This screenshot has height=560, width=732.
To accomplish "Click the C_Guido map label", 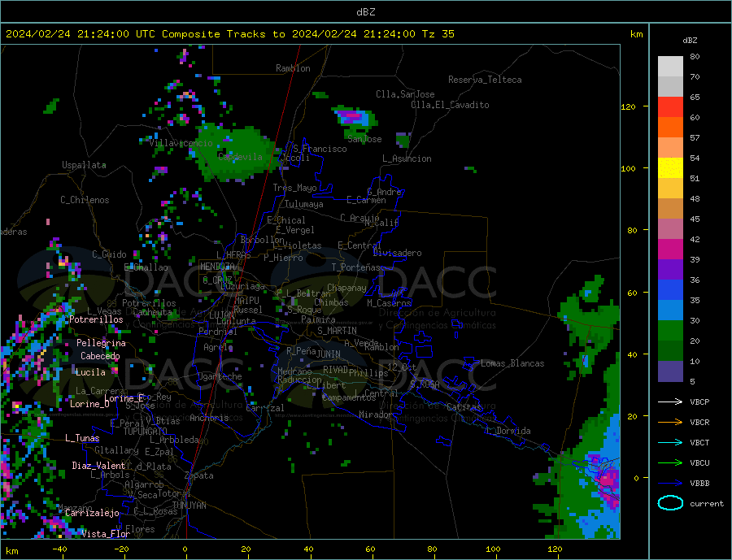I will point(109,254).
